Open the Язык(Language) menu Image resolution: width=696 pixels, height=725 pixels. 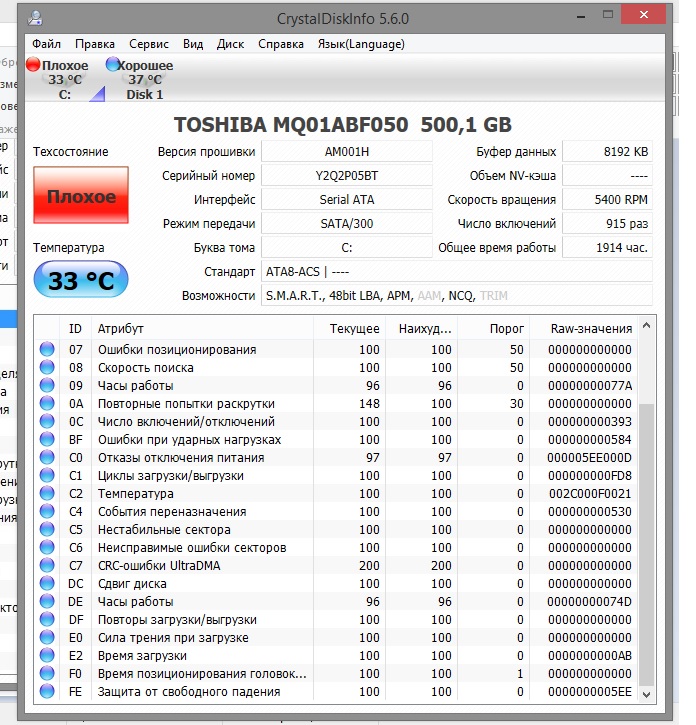(x=360, y=44)
